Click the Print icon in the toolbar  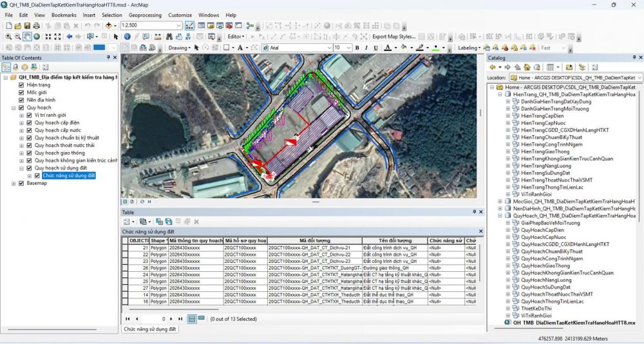tap(36, 26)
